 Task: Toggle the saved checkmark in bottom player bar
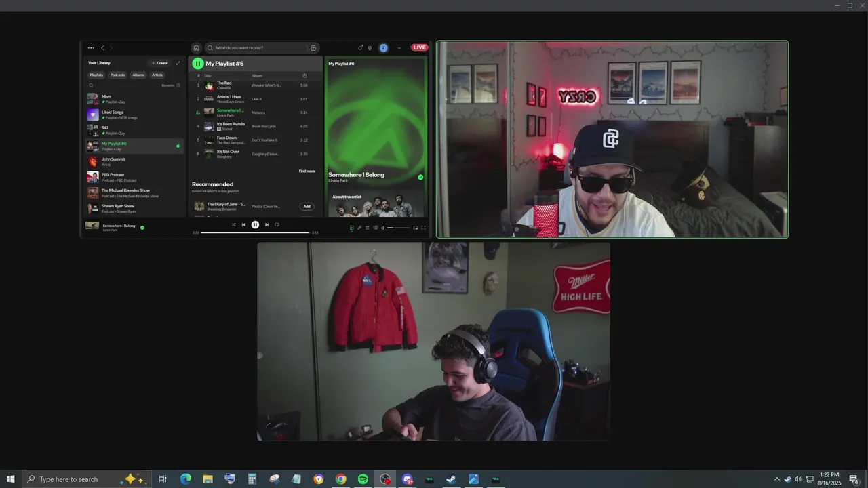(x=142, y=228)
